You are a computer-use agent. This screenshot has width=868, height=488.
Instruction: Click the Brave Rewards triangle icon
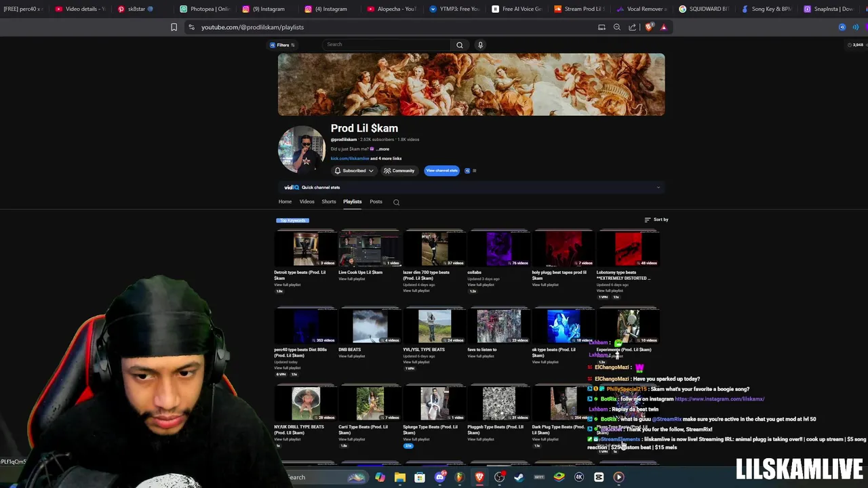[663, 27]
